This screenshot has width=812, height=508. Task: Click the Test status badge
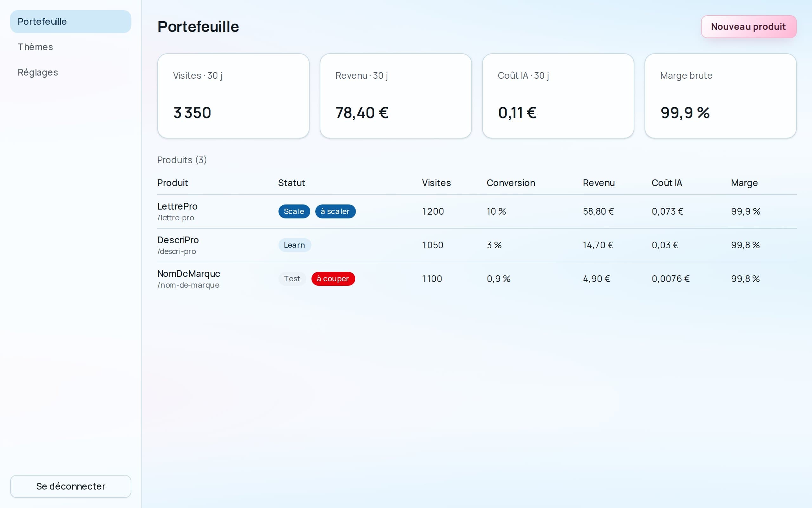(x=292, y=278)
